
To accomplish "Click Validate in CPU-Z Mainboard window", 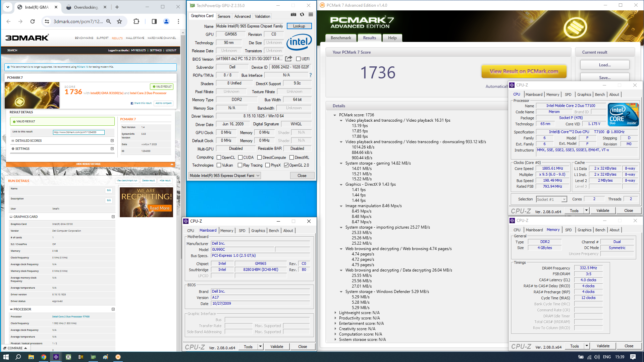I will tap(277, 347).
